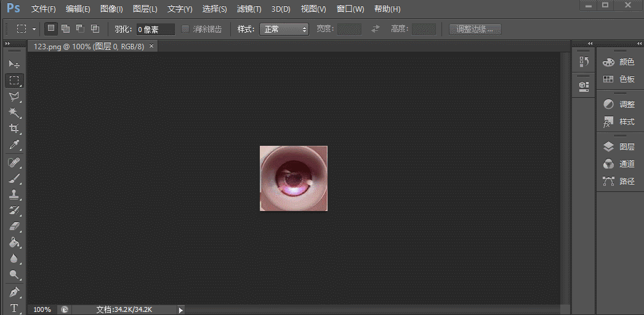Viewport: 644px width, 315px height.
Task: Click the eye image on canvas
Action: (x=294, y=178)
